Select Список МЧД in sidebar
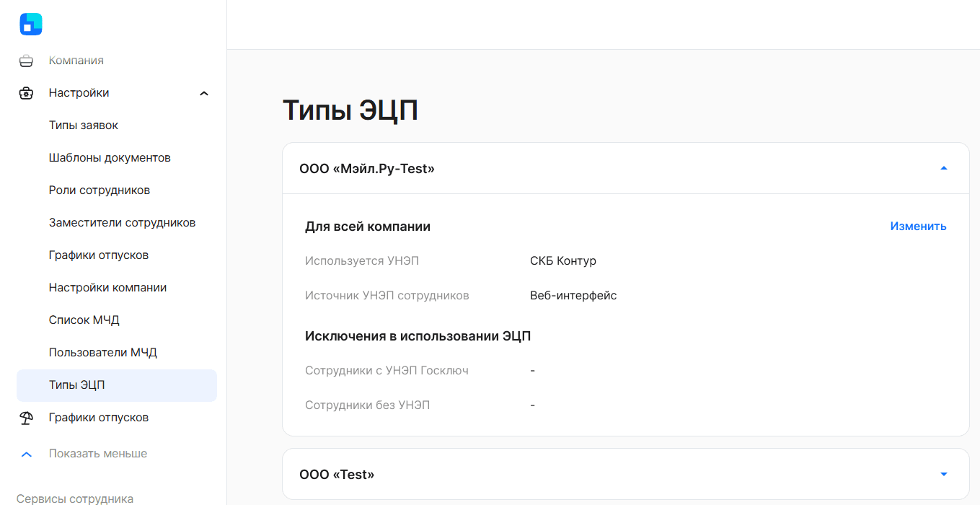 pos(84,320)
